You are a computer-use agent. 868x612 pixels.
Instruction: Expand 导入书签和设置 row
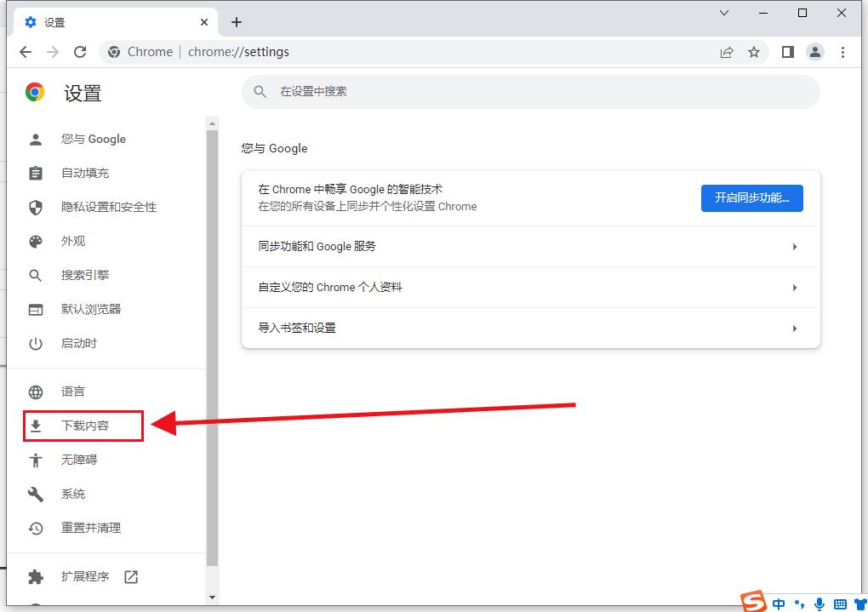click(x=530, y=329)
